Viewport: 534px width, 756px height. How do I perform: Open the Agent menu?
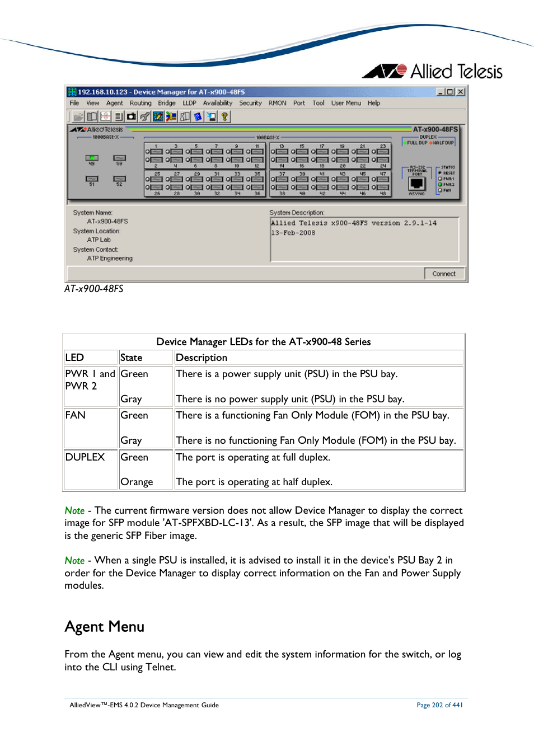point(115,103)
